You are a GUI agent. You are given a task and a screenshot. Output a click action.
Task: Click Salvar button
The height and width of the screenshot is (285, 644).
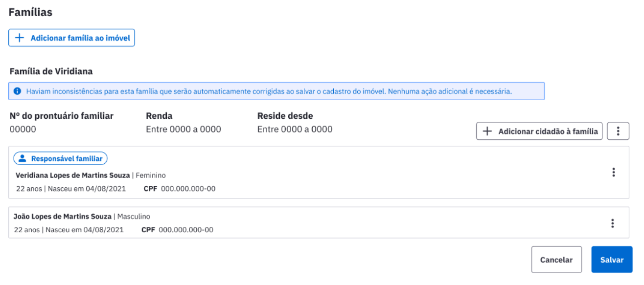pyautogui.click(x=612, y=260)
